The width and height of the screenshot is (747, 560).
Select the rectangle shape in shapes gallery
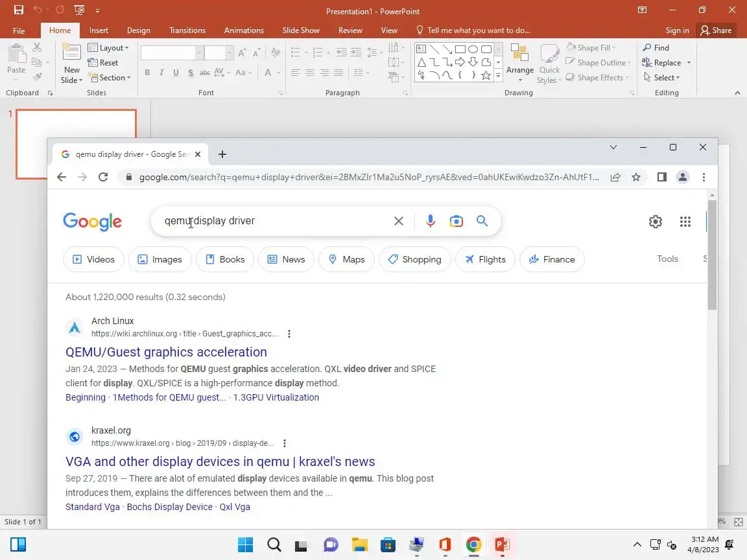click(460, 49)
